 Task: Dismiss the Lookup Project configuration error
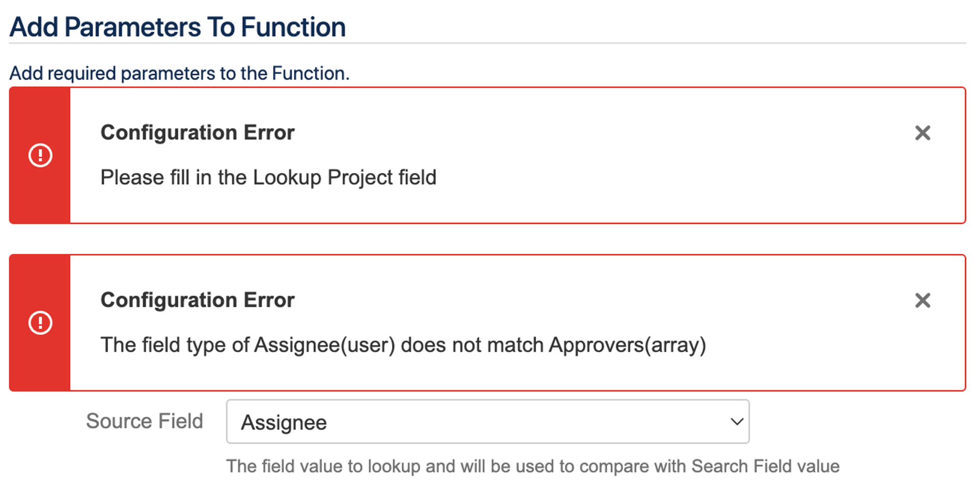(x=922, y=133)
